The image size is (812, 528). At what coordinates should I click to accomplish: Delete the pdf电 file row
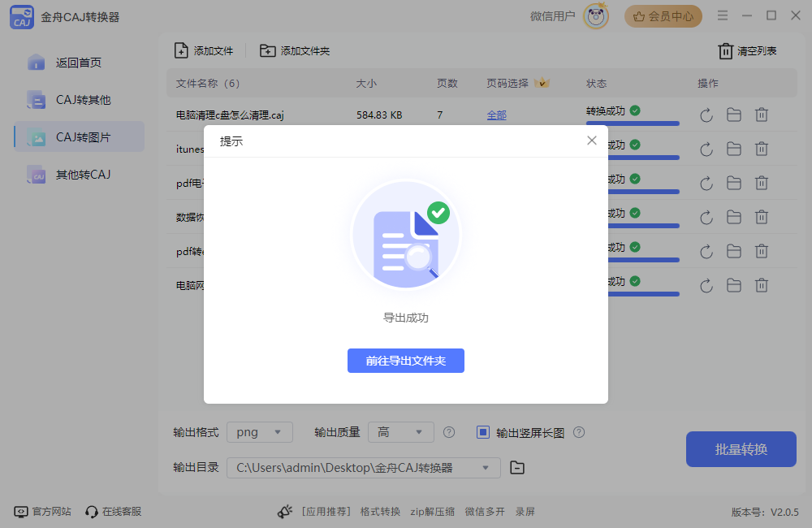click(x=762, y=183)
